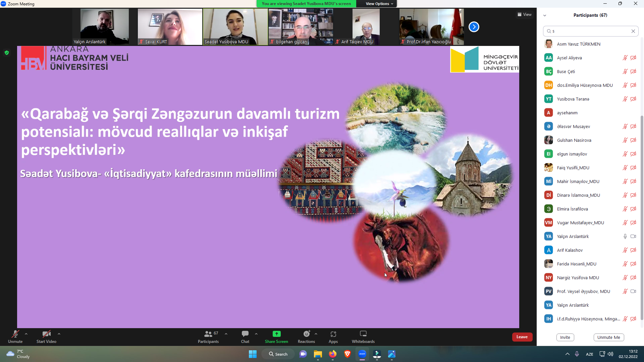This screenshot has width=644, height=362.
Task: Open the Apps icon
Action: coord(333,334)
